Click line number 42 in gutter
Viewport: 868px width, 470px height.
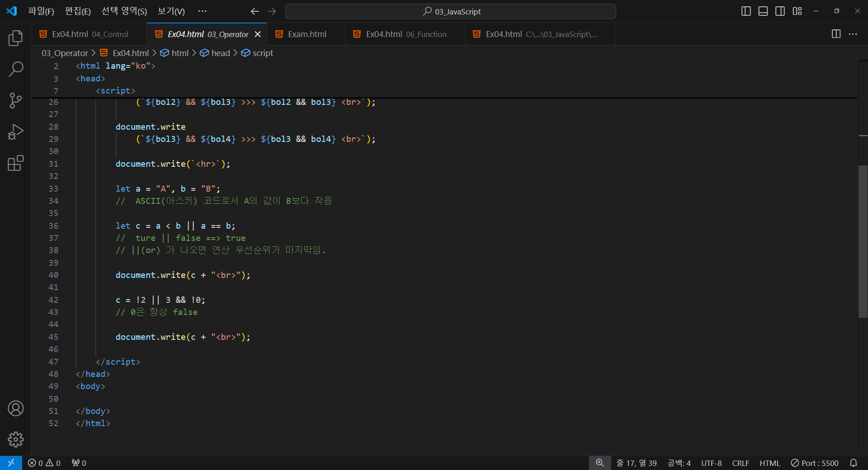pyautogui.click(x=53, y=300)
